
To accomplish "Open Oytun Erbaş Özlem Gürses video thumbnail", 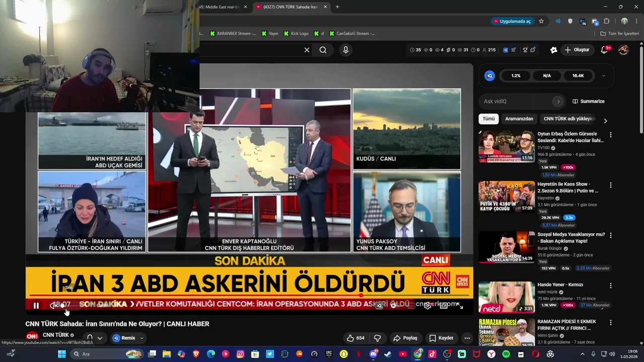I will click(507, 146).
